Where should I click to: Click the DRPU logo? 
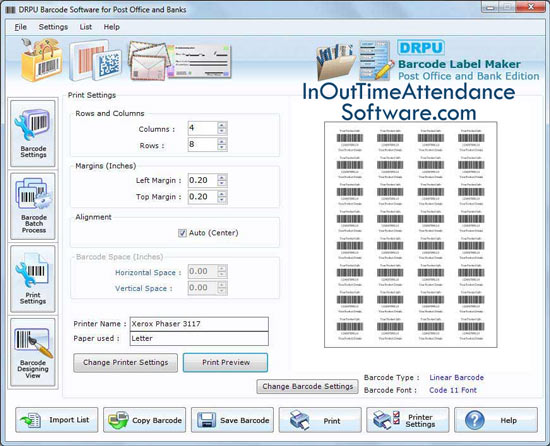pos(421,47)
